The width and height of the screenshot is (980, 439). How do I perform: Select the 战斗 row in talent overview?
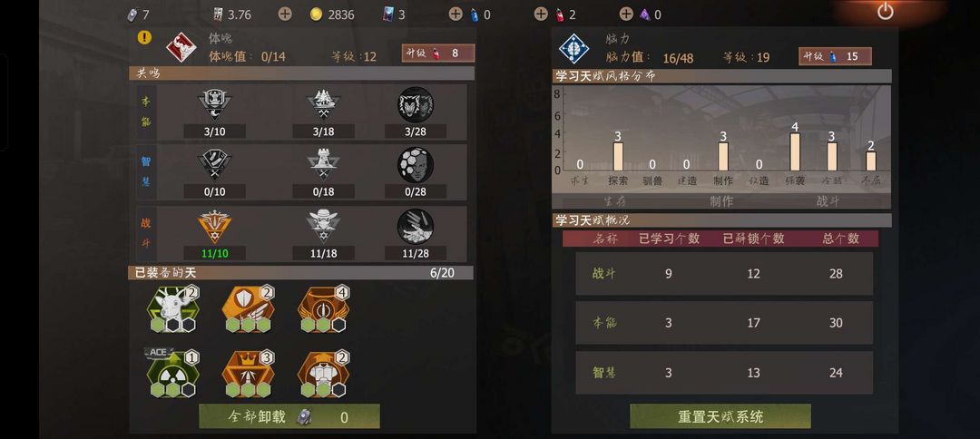(x=724, y=274)
